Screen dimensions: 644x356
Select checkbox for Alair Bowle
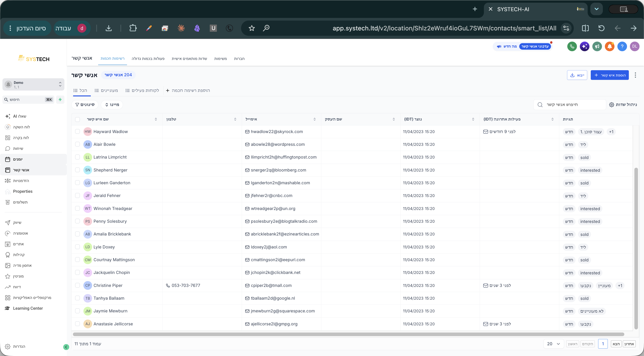tap(78, 144)
